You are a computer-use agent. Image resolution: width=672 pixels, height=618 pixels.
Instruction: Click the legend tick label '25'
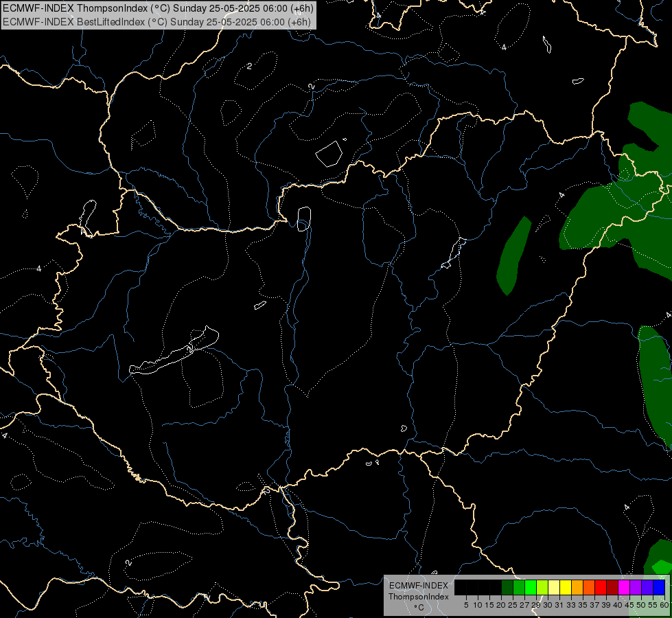[x=513, y=605]
